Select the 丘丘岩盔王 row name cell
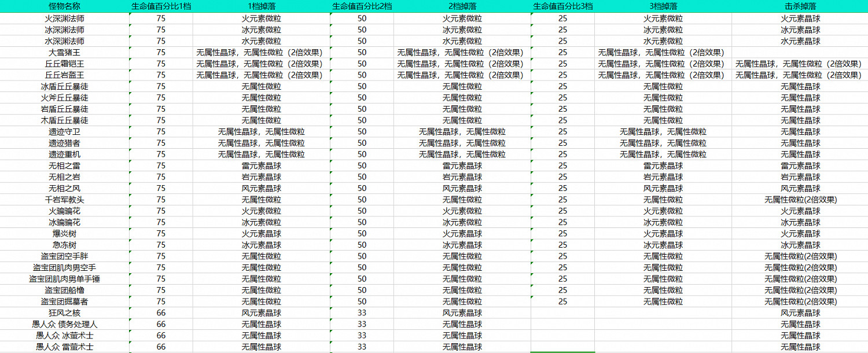This screenshot has height=353, width=868. click(64, 75)
